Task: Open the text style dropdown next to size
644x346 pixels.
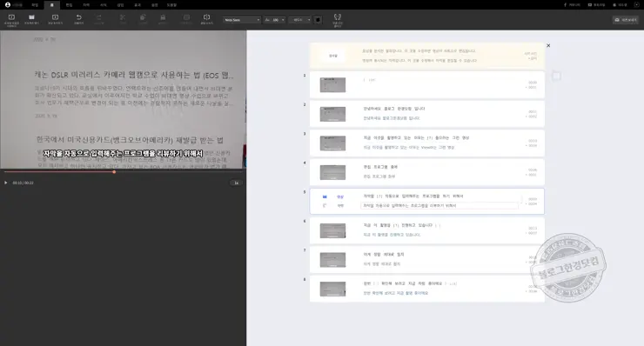Action: point(300,20)
